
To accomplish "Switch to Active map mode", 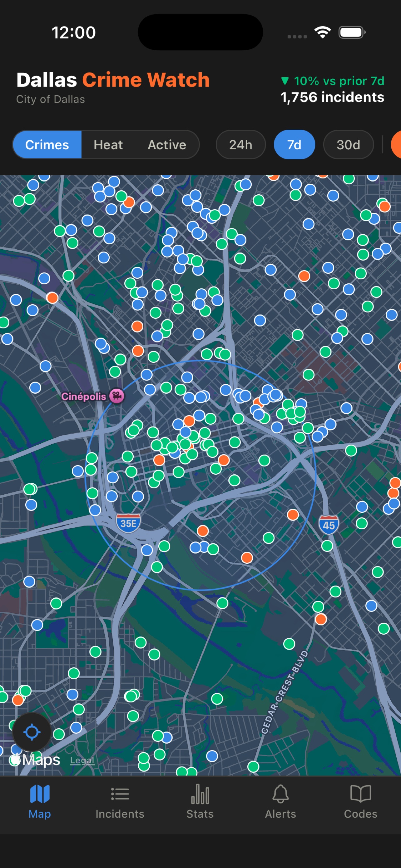I will click(167, 145).
